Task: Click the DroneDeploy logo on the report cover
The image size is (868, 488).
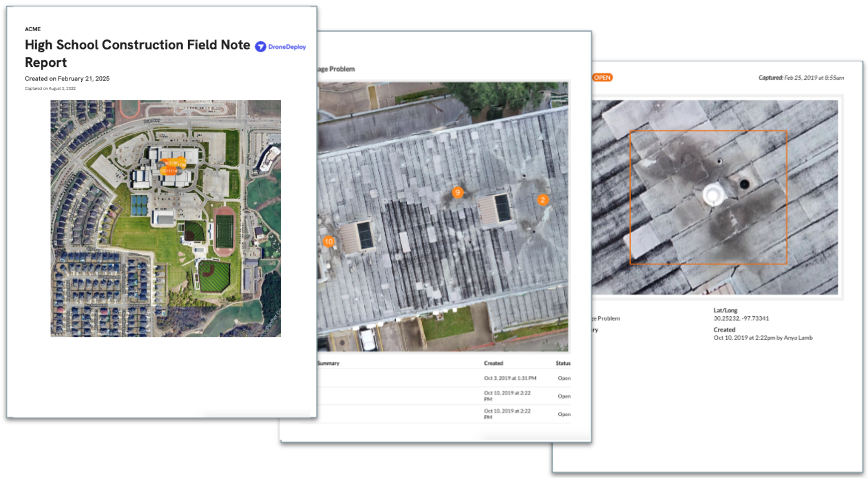Action: [280, 47]
